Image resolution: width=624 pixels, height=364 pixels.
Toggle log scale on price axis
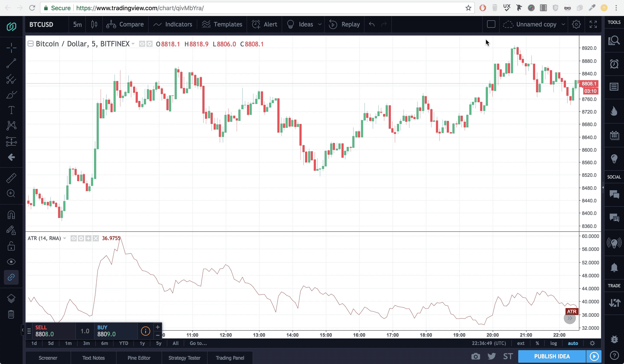tap(553, 343)
